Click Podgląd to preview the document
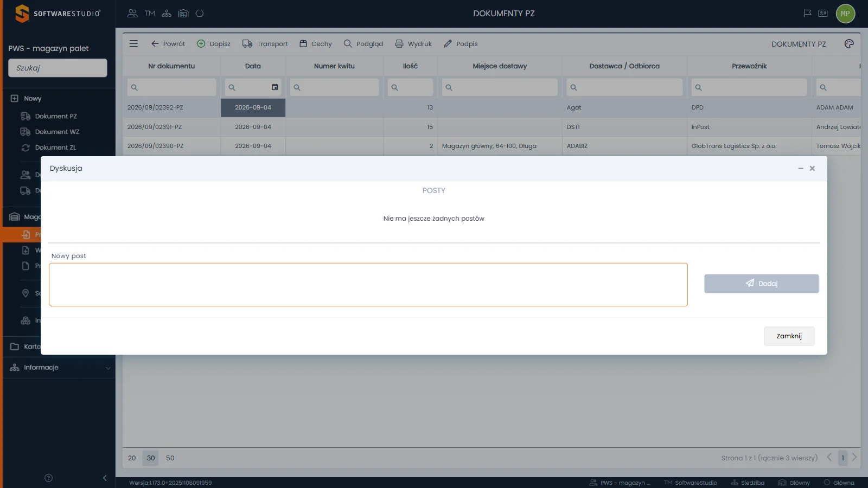868x488 pixels. coord(363,44)
